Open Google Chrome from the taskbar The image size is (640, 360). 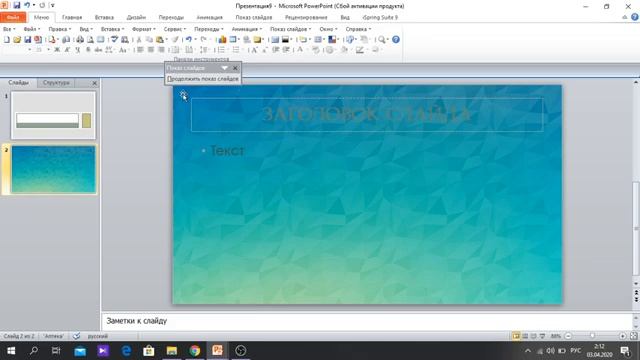click(195, 351)
